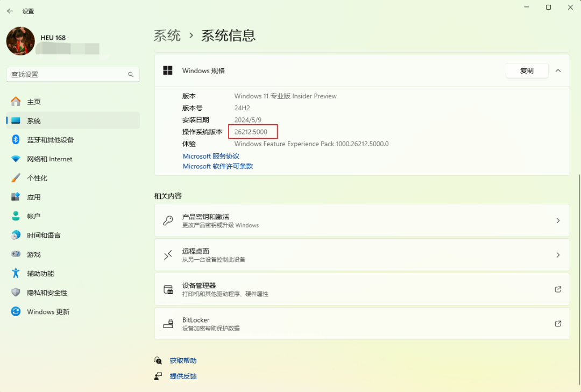Click the 提供反馈 feedback icon
This screenshot has width=581, height=392.
click(x=158, y=376)
